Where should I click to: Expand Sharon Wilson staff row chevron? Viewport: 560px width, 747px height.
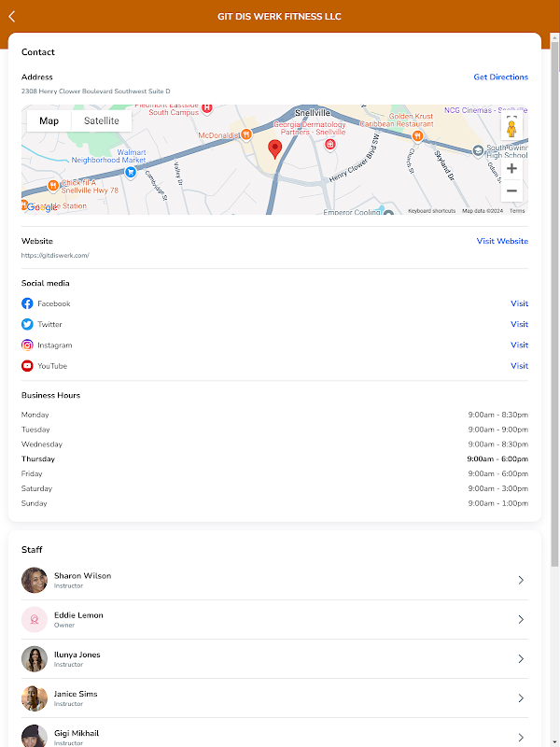(x=521, y=580)
